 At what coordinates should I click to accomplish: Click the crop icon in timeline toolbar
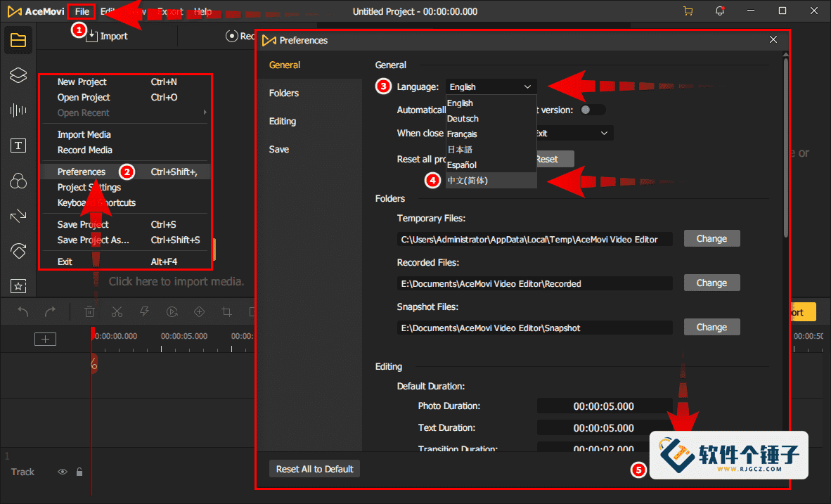click(226, 312)
